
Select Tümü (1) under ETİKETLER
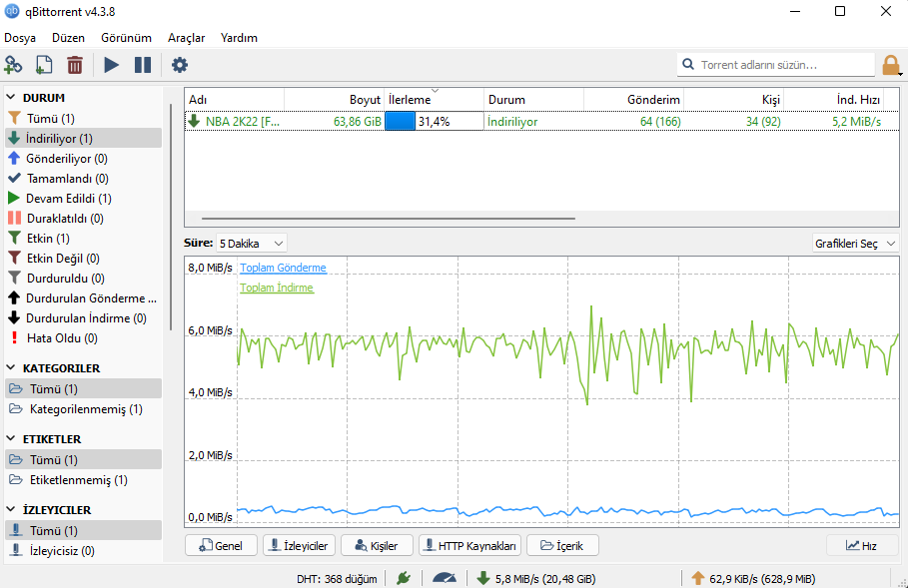click(83, 459)
